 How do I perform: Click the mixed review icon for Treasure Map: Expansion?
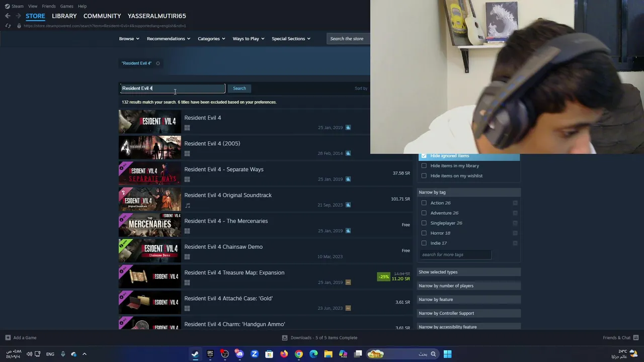pos(348,283)
